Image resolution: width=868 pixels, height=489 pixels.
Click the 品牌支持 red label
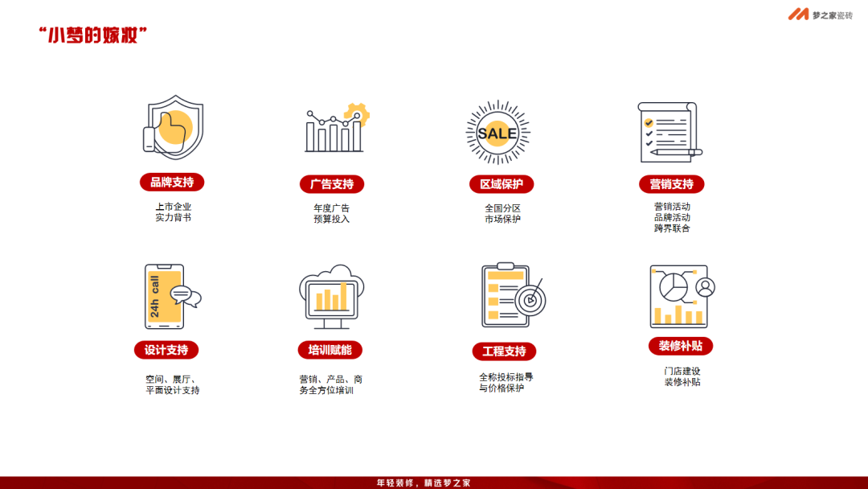tap(172, 182)
